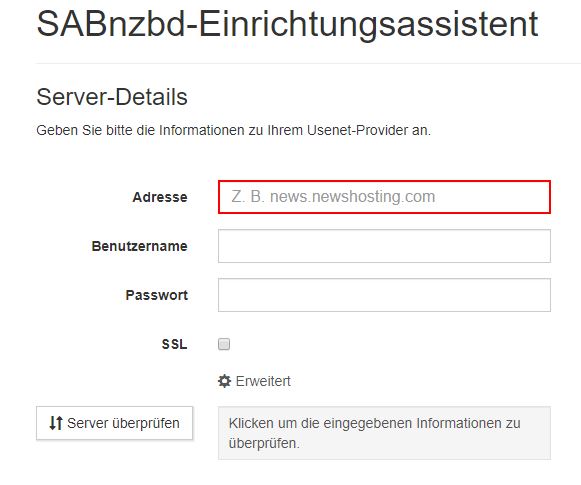
Task: Click the news.newshosting.com placeholder text
Action: click(x=352, y=197)
